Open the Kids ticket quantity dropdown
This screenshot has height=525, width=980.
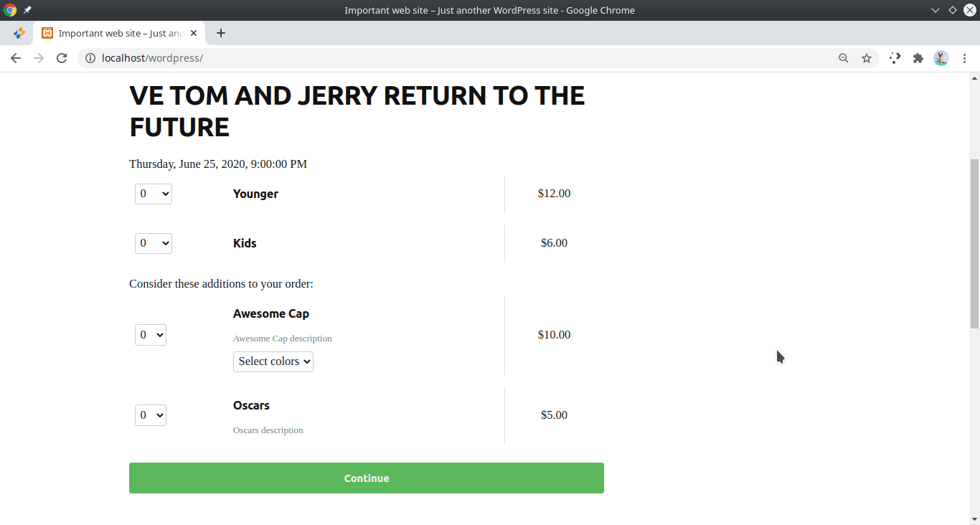click(x=154, y=243)
